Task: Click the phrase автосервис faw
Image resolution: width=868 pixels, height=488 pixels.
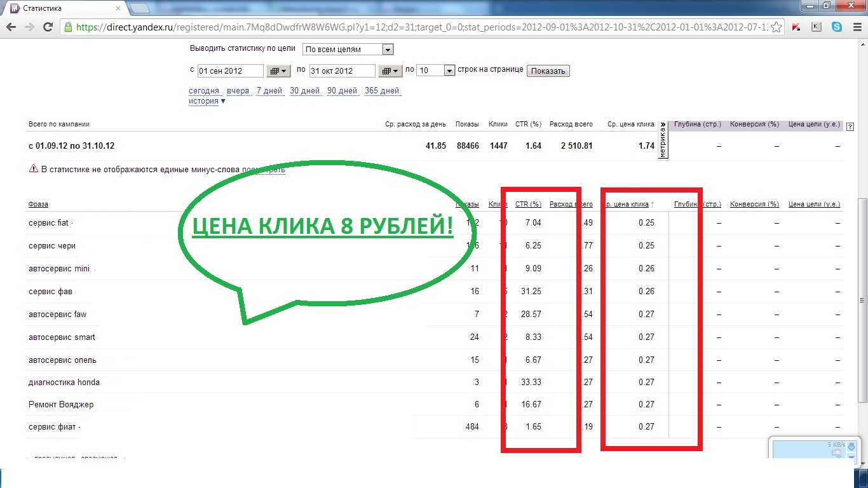Action: tap(57, 315)
